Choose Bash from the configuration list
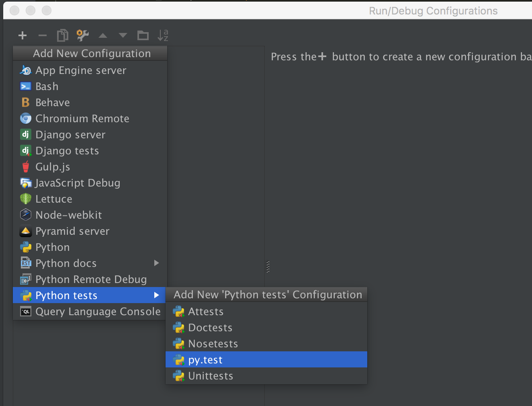The width and height of the screenshot is (532, 406). click(x=90, y=86)
